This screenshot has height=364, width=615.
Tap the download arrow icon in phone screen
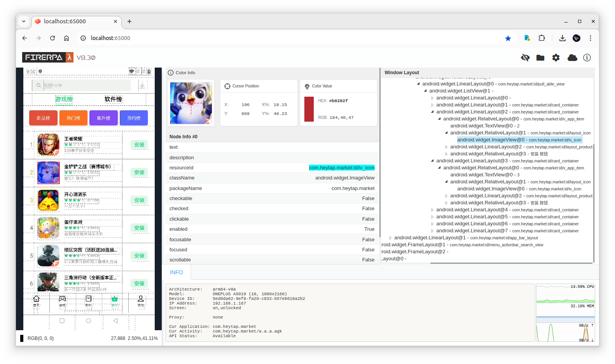pos(142,85)
